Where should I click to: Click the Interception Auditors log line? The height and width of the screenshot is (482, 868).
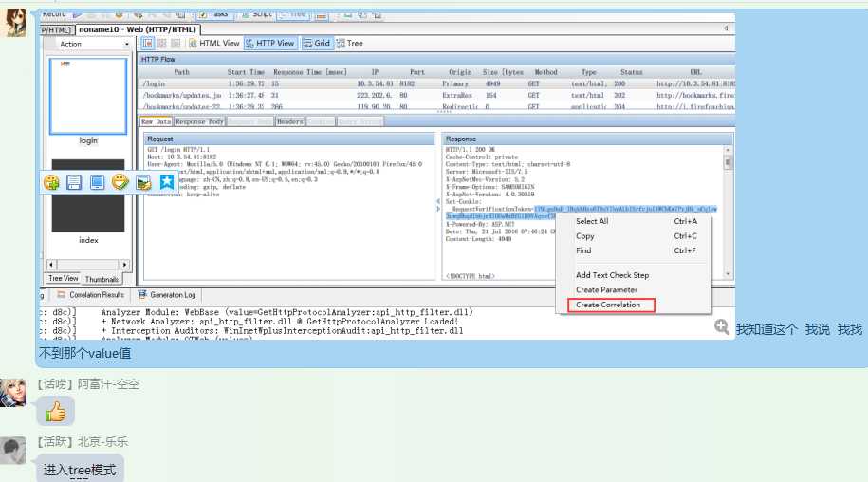tap(283, 330)
